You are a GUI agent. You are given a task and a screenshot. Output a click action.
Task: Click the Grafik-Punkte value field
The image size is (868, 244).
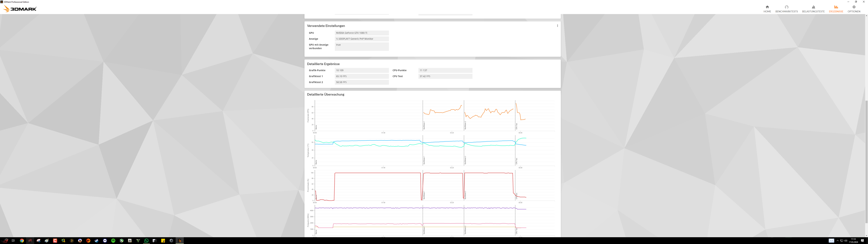362,70
